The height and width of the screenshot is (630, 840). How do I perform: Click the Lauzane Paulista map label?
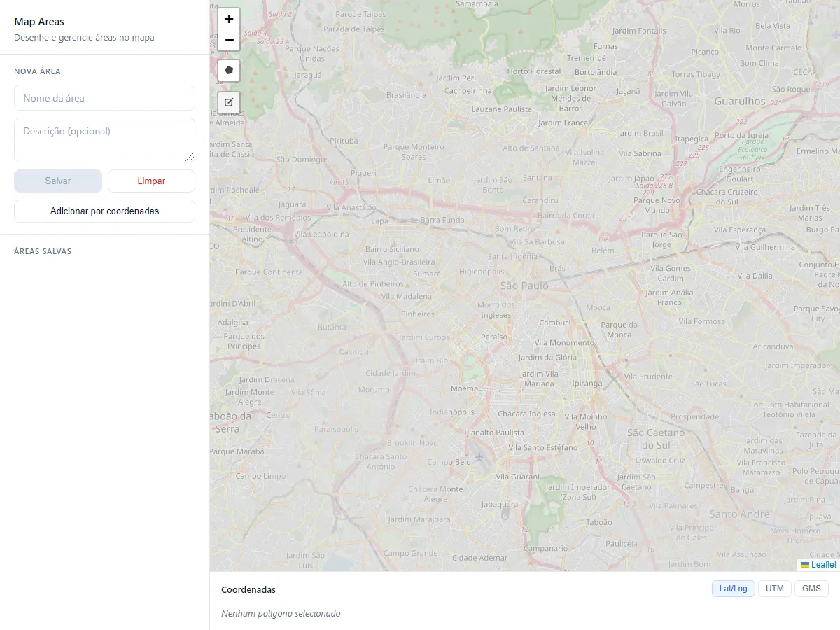pos(502,109)
